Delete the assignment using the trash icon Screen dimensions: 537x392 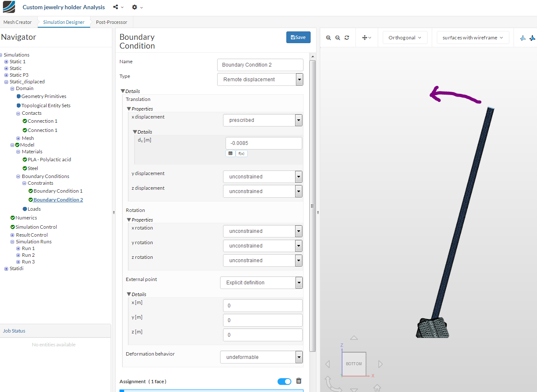point(298,381)
